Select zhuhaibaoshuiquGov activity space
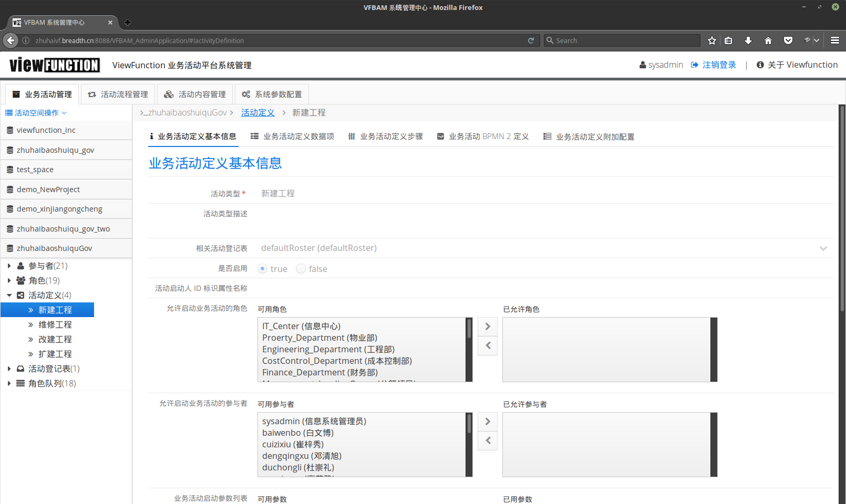846x504 pixels. tap(66, 248)
